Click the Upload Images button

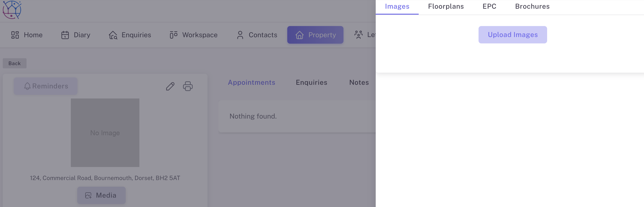[x=513, y=35]
